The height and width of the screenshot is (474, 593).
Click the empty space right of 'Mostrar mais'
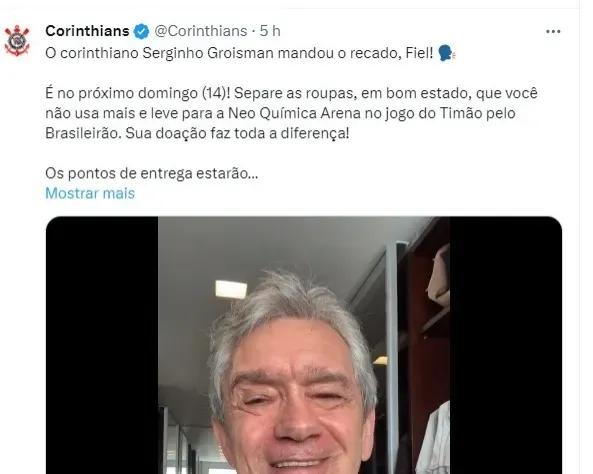(x=348, y=193)
